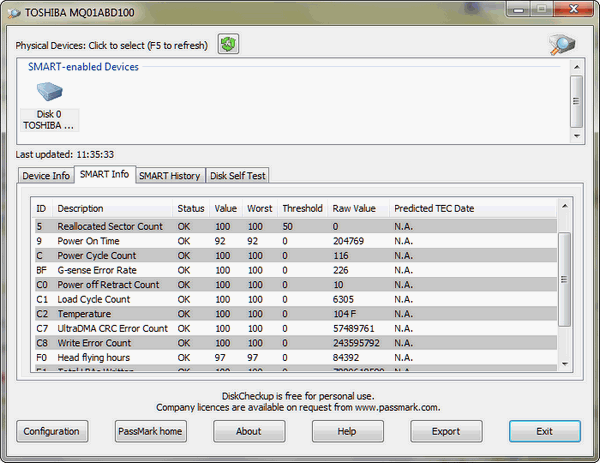Click raw value 204769
Image resolution: width=600 pixels, height=463 pixels.
[348, 241]
